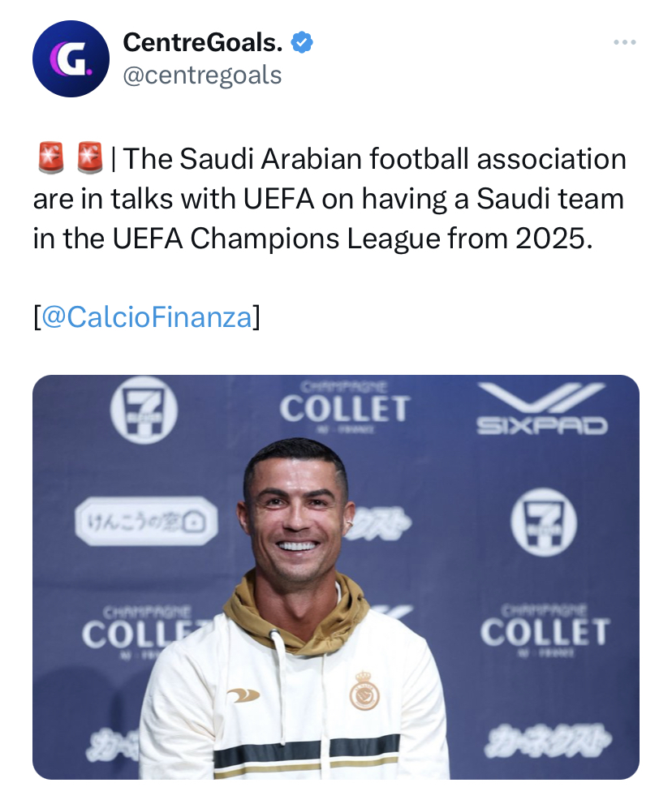Follow the @CalcioFinanza mention link
The image size is (672, 800).
[147, 316]
